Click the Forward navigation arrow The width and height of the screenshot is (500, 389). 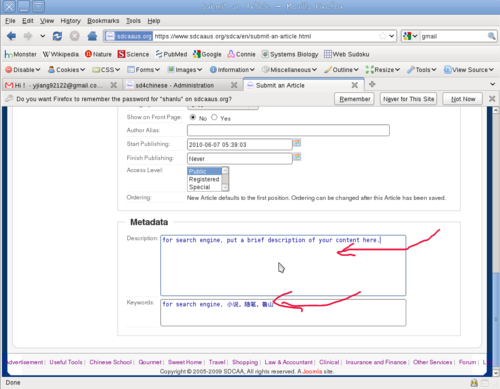click(28, 36)
